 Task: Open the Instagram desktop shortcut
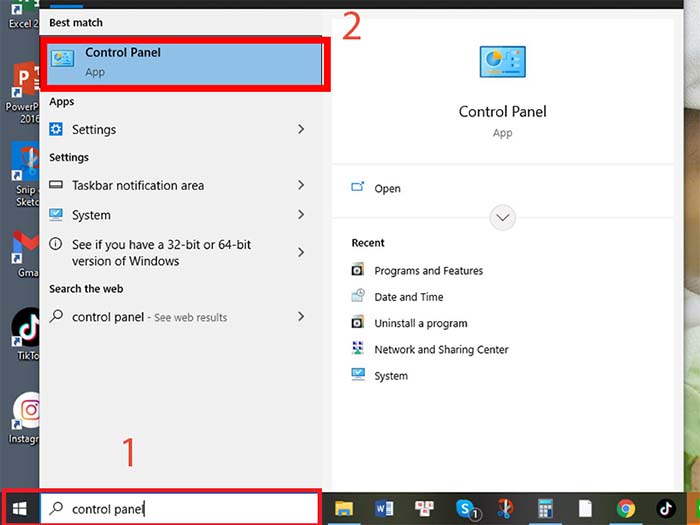[25, 418]
